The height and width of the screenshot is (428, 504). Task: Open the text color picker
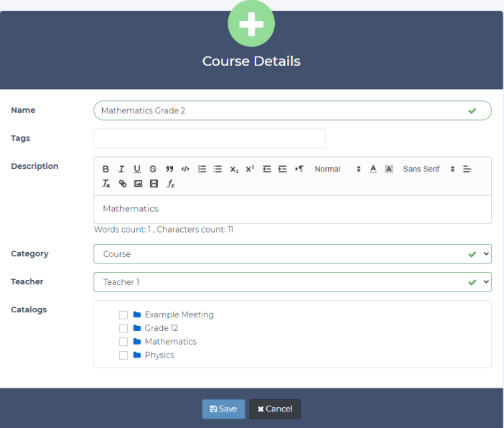click(373, 169)
